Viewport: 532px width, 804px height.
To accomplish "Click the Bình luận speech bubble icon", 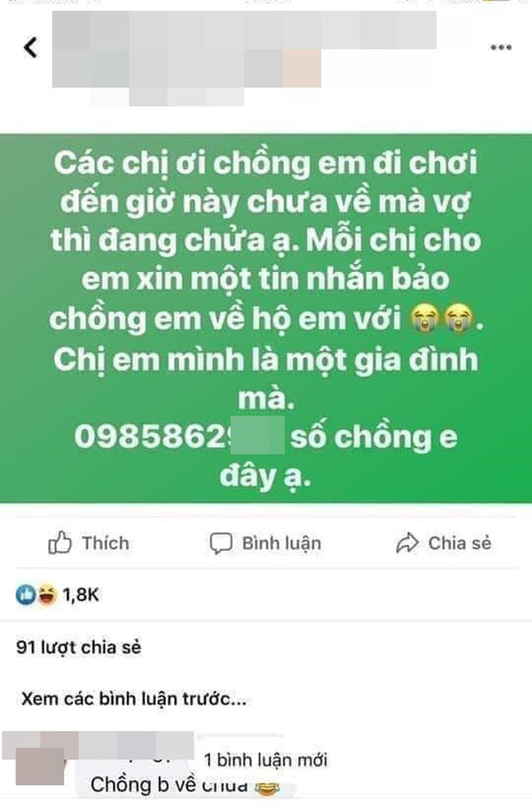I will (x=221, y=543).
